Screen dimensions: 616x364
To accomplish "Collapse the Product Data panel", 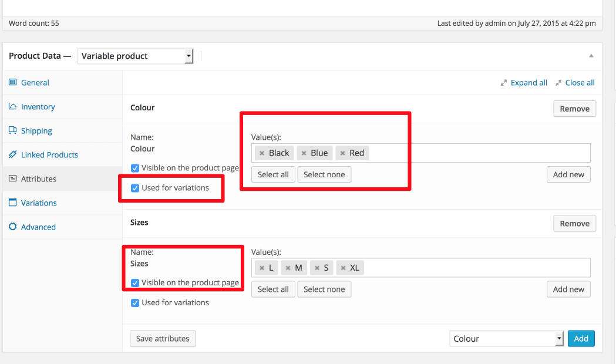I will point(591,56).
